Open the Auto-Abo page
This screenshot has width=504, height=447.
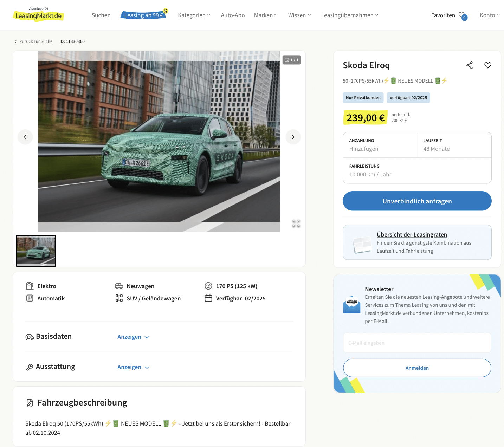pos(233,15)
